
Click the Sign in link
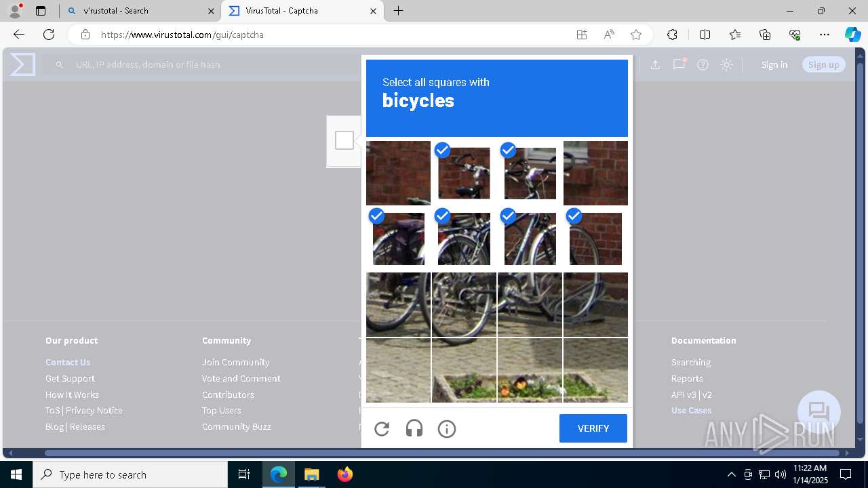pyautogui.click(x=774, y=64)
